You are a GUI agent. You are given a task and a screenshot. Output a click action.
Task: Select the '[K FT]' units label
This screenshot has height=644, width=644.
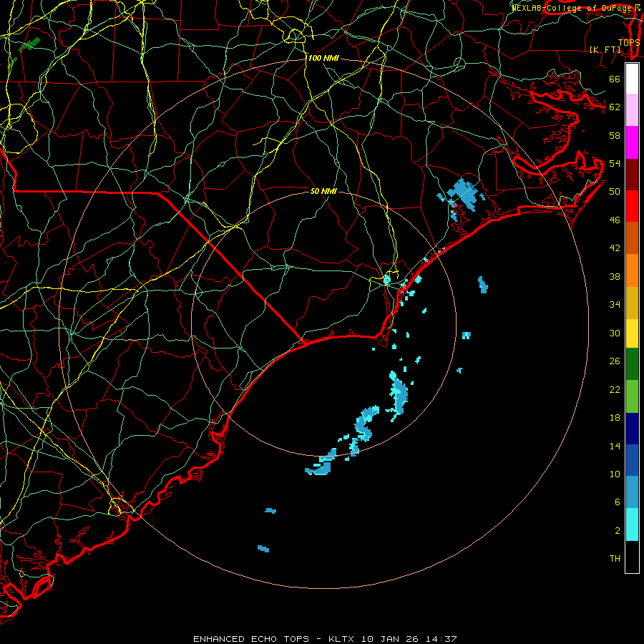click(605, 49)
